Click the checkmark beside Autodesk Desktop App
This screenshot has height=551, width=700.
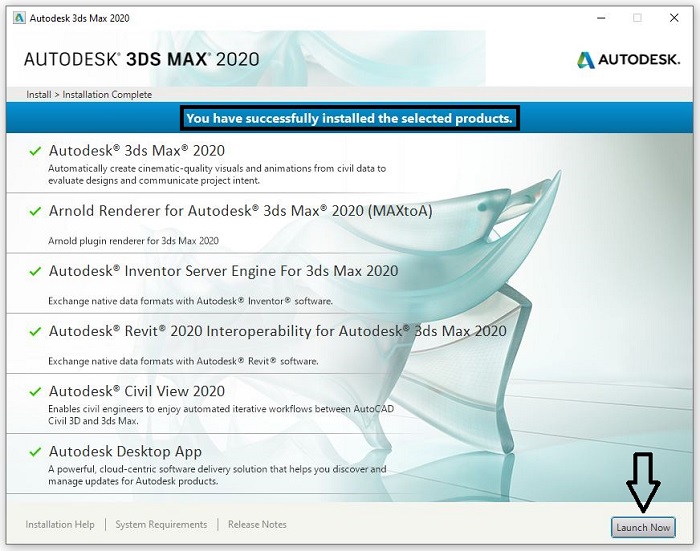coord(35,452)
